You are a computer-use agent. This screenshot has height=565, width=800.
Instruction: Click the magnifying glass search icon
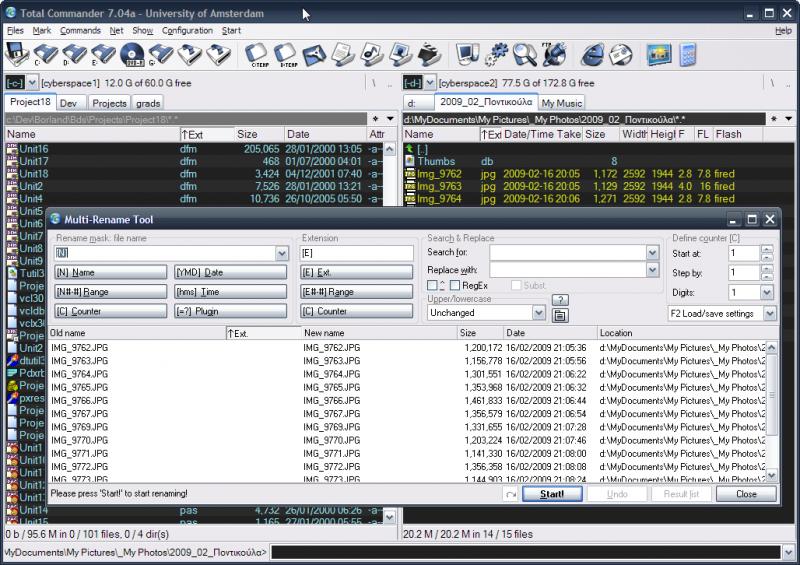point(524,55)
